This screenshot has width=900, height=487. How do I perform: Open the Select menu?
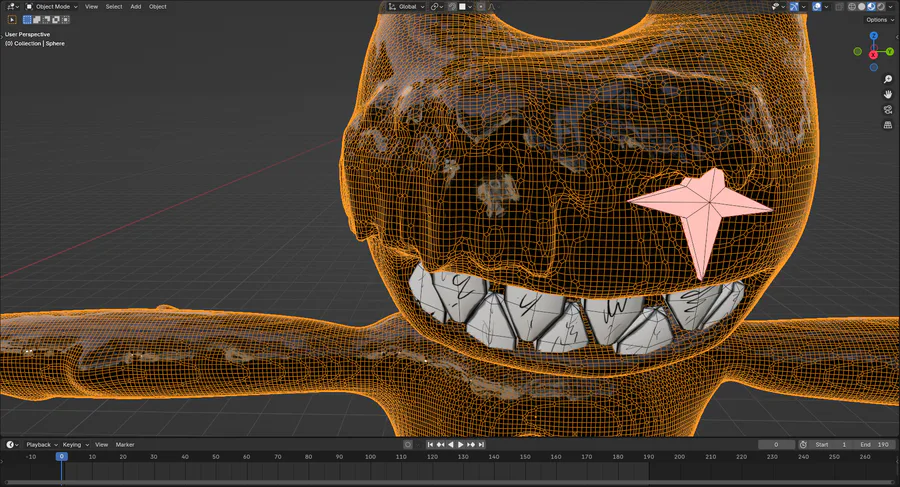(114, 6)
